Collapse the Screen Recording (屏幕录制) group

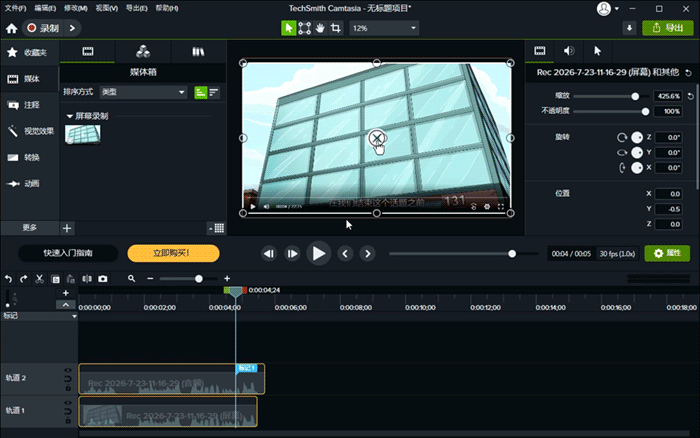tap(69, 117)
